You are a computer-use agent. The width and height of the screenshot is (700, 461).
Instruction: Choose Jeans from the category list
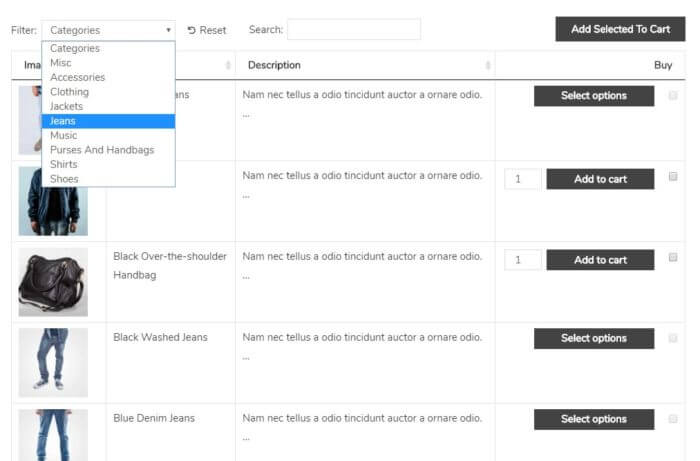pyautogui.click(x=108, y=121)
